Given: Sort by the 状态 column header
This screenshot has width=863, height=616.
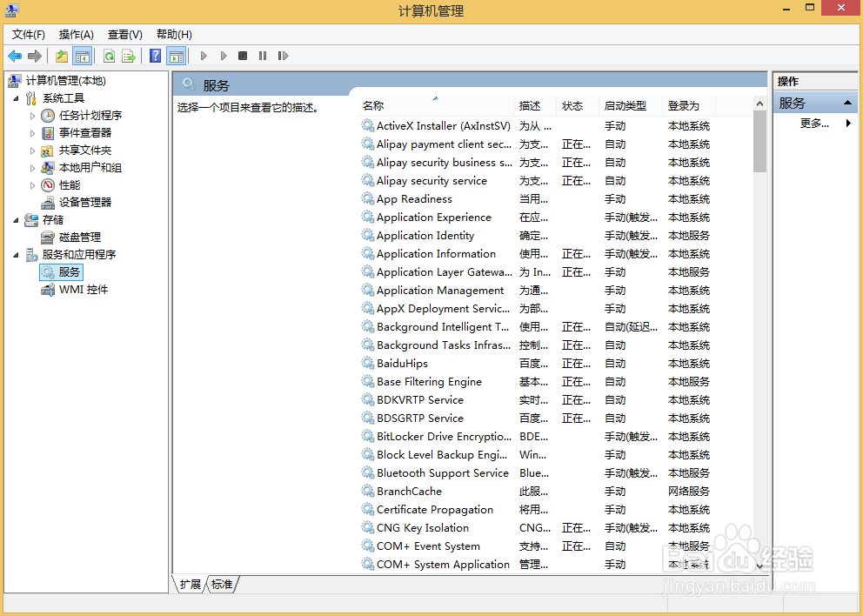Looking at the screenshot, I should 578,105.
